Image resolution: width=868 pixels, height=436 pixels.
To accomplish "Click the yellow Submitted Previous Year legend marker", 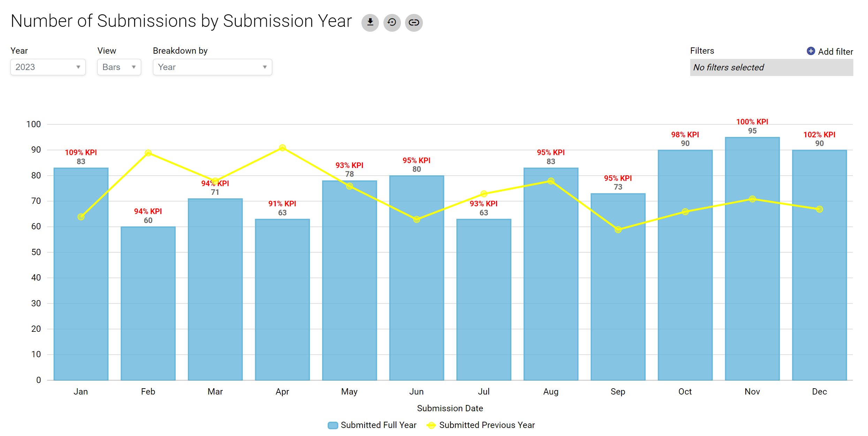I will point(432,425).
